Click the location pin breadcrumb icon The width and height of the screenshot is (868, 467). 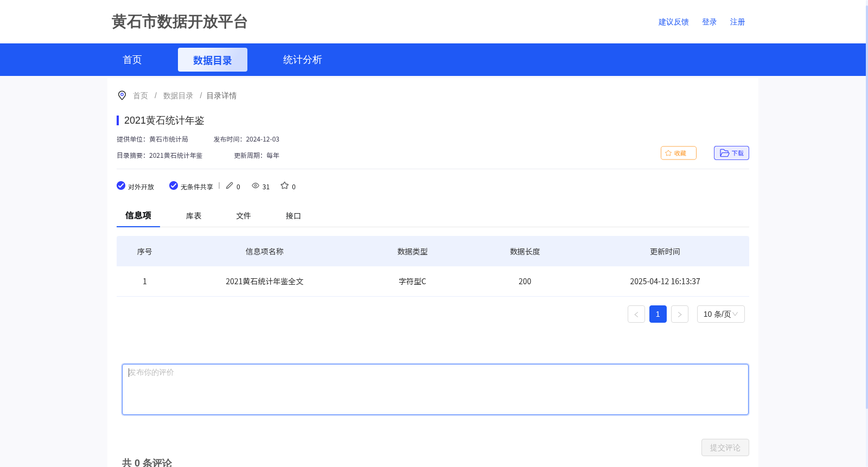tap(122, 95)
